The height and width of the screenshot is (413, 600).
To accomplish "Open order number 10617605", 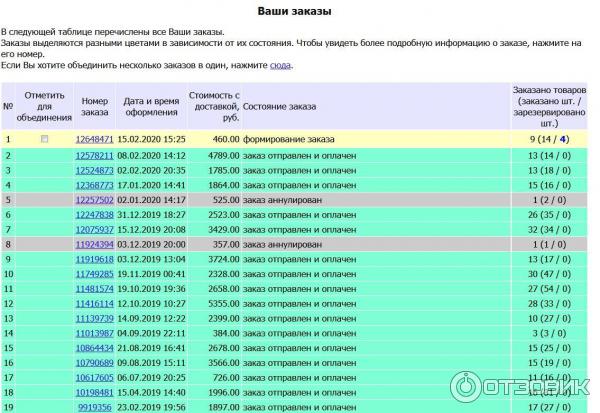I will (95, 378).
